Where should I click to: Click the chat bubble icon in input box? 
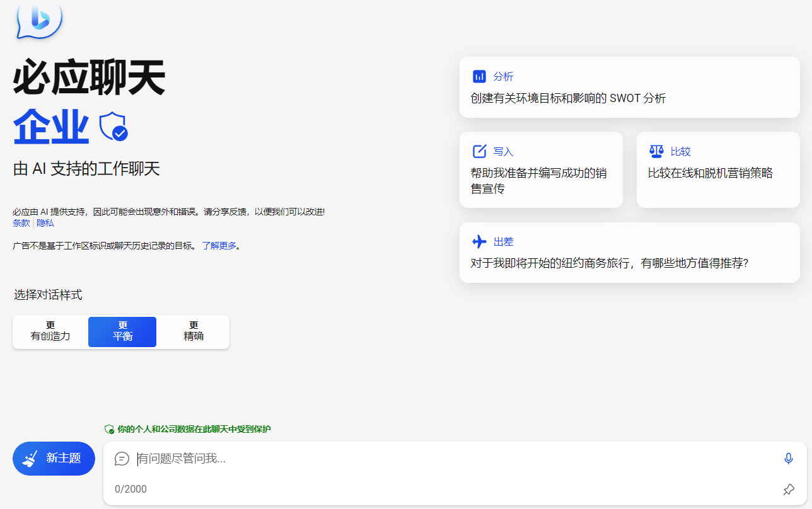[x=122, y=459]
